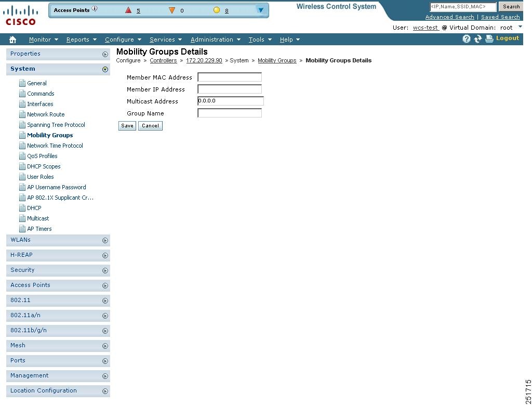The height and width of the screenshot is (405, 532).
Task: Click the Cisco logo
Action: pyautogui.click(x=20, y=14)
